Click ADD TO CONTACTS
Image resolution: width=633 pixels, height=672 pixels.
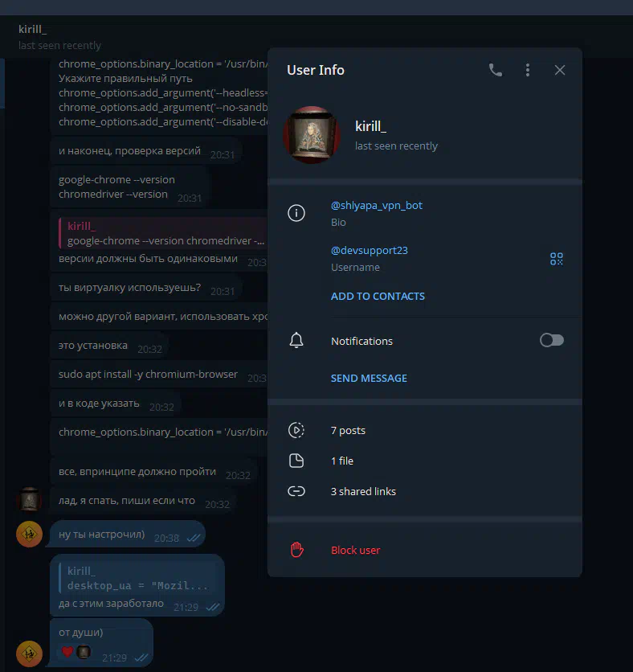[x=378, y=296]
